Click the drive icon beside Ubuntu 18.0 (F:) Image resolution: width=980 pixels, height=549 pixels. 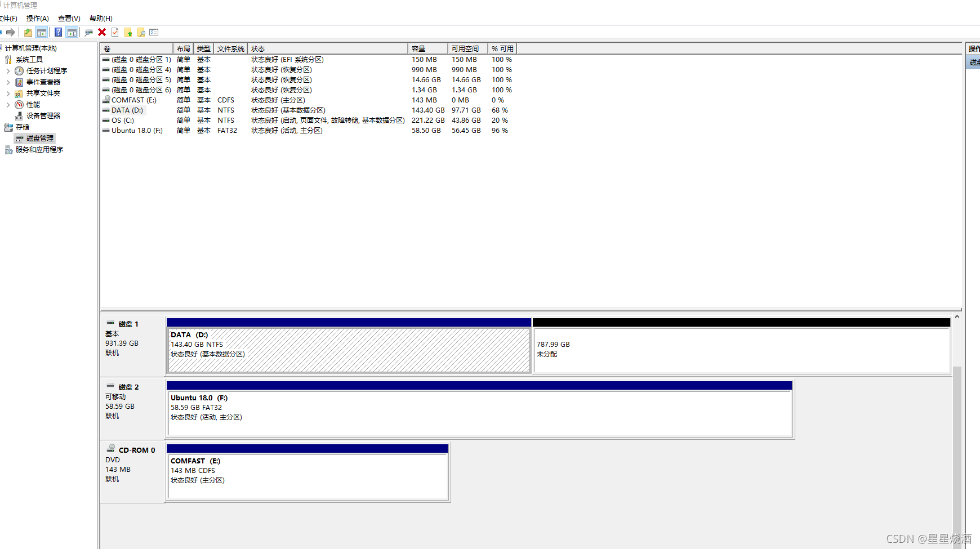(x=106, y=130)
